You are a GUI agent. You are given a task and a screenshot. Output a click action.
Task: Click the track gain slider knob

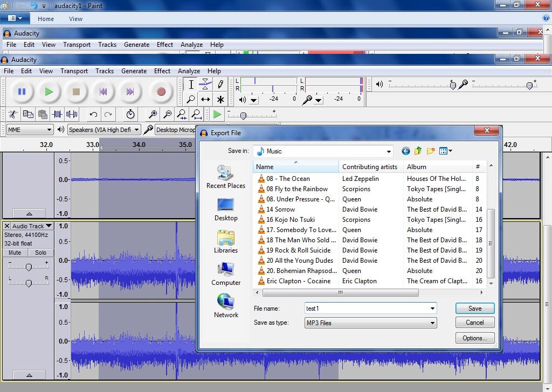[x=29, y=267]
